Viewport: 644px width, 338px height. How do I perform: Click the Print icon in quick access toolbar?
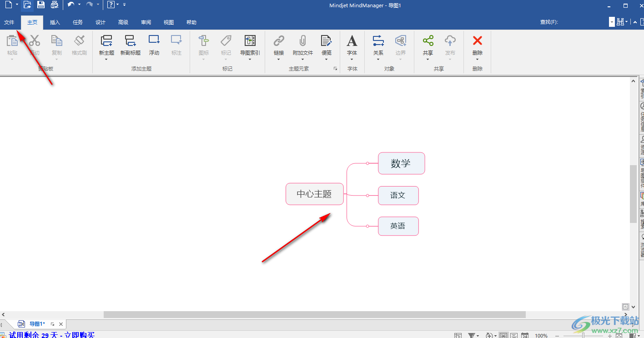[55, 5]
